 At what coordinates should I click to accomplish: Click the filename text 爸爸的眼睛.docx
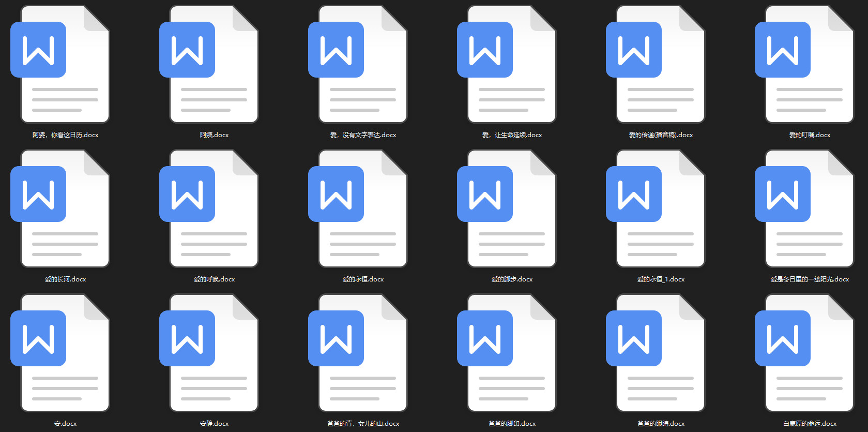click(661, 424)
